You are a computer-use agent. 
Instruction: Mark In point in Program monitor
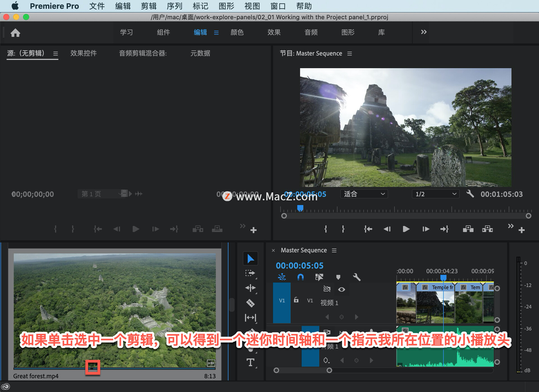coord(326,229)
